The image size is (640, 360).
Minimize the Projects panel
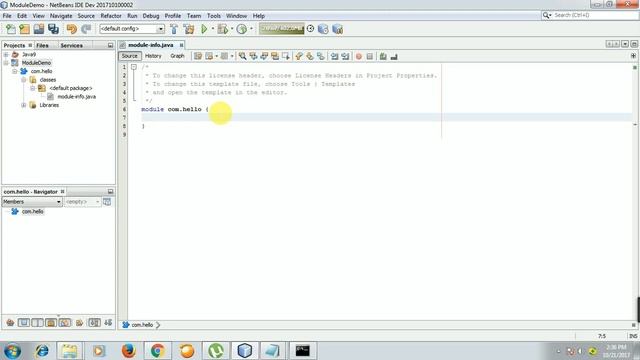coord(110,45)
